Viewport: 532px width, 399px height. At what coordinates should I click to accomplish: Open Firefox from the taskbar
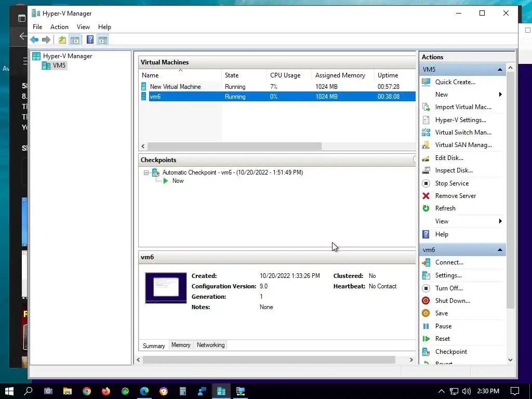coord(106,391)
